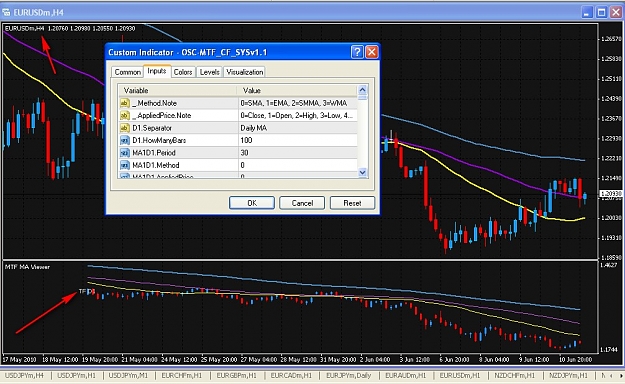
Task: Select the Inputs tab
Action: pyautogui.click(x=157, y=71)
